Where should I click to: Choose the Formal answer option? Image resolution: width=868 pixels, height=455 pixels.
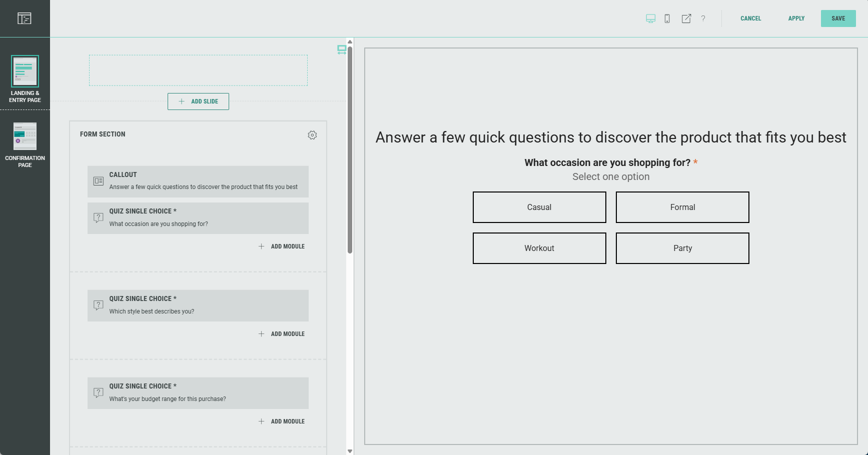[x=682, y=207]
